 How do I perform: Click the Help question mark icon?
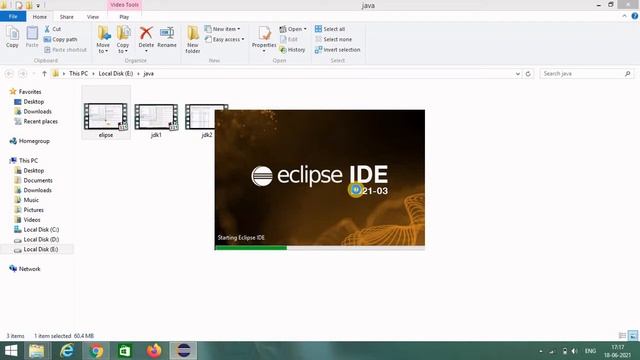[635, 16]
